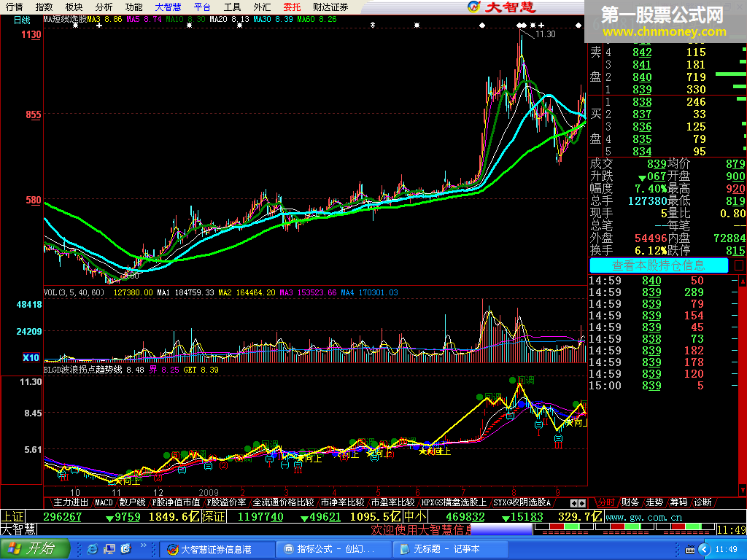Select the 分时 side panel tab
The width and height of the screenshot is (747, 560).
[x=605, y=502]
